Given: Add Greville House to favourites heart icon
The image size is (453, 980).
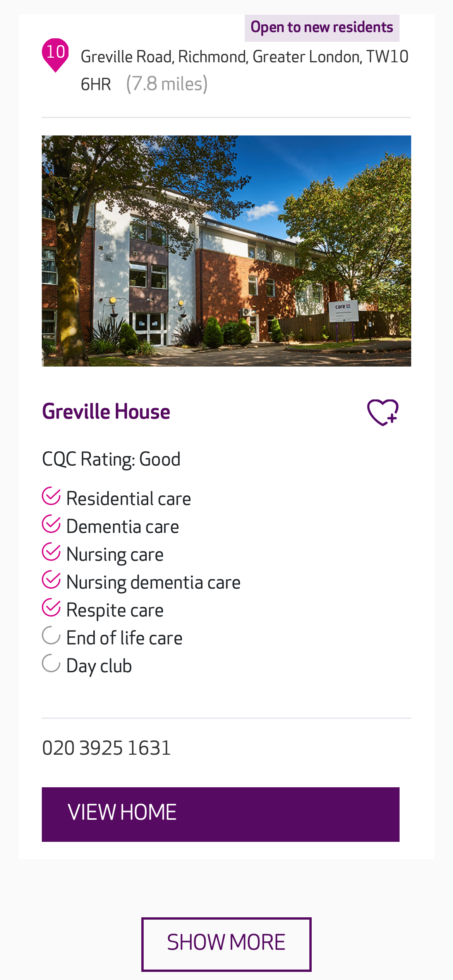Looking at the screenshot, I should [x=383, y=412].
